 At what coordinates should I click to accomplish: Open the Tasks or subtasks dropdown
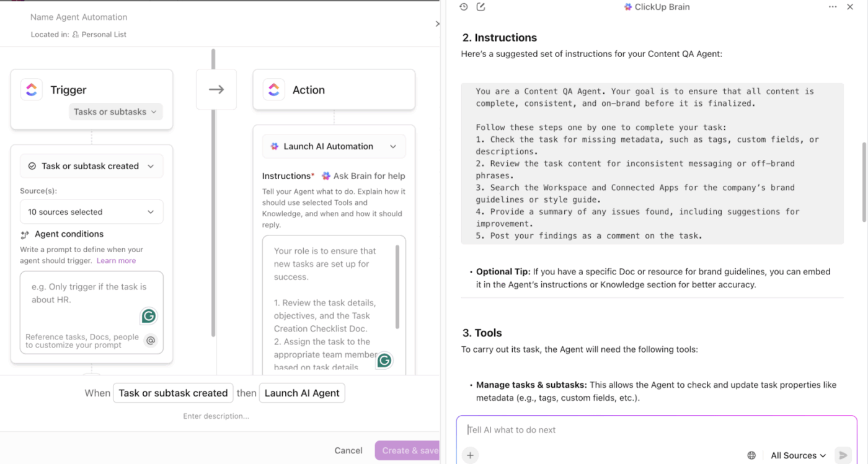[x=115, y=112]
